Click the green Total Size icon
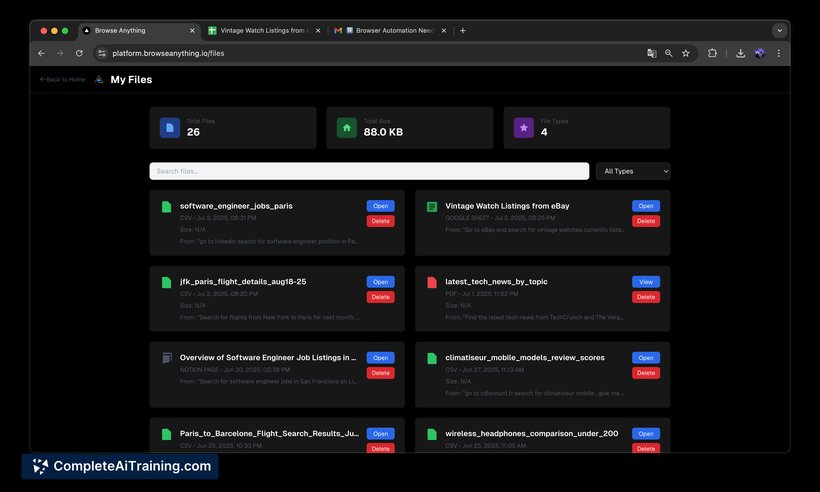The width and height of the screenshot is (820, 492). coord(346,128)
